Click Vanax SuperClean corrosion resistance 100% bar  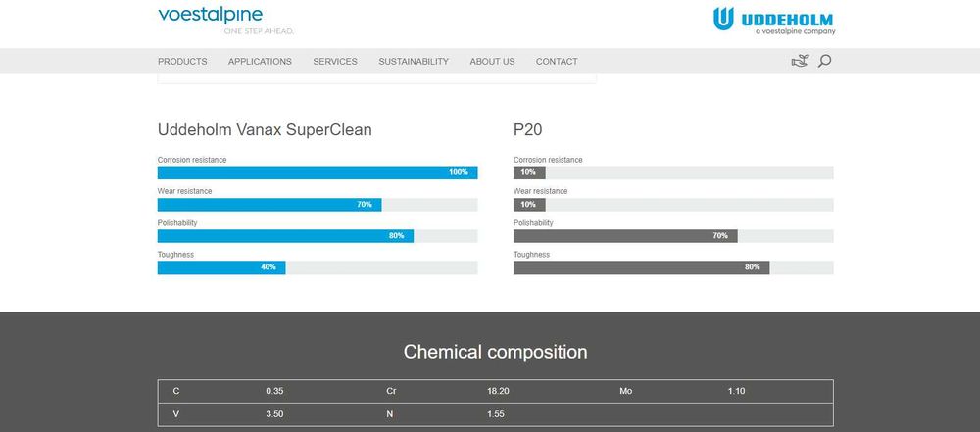[x=317, y=172]
